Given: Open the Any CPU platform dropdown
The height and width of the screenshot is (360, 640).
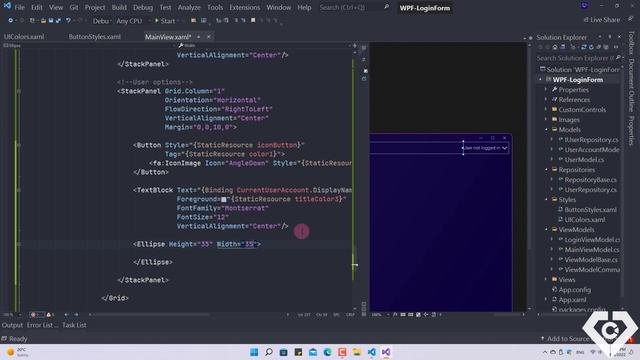Looking at the screenshot, I should pos(133,21).
